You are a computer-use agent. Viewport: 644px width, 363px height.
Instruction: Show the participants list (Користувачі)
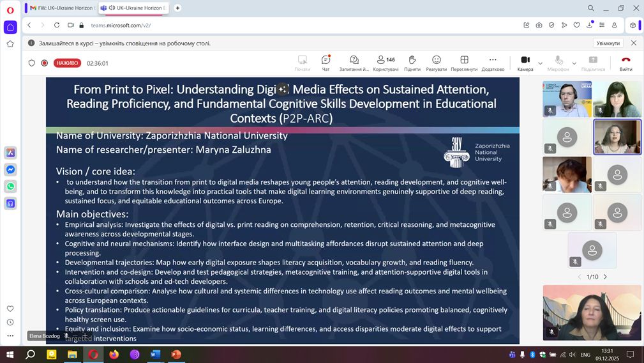coord(386,63)
